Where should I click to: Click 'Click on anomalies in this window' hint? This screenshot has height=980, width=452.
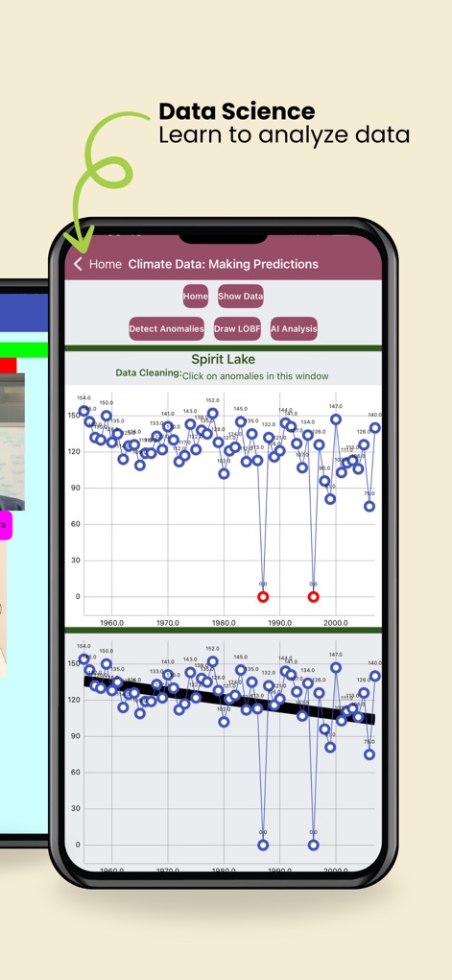click(x=255, y=375)
